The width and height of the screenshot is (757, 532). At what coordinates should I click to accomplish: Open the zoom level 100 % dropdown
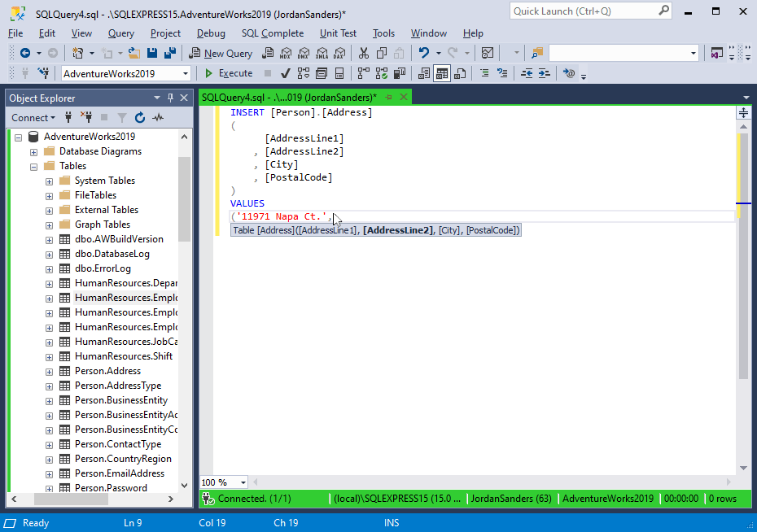coord(243,482)
